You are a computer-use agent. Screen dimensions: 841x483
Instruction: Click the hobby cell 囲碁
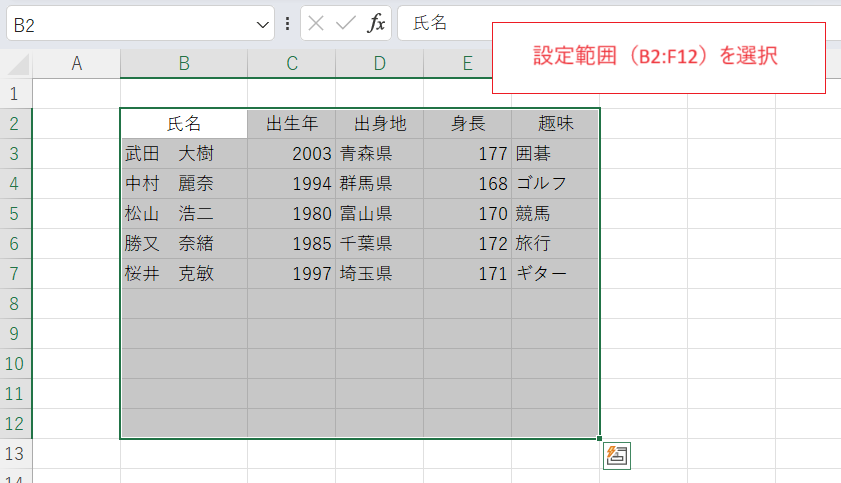click(555, 154)
